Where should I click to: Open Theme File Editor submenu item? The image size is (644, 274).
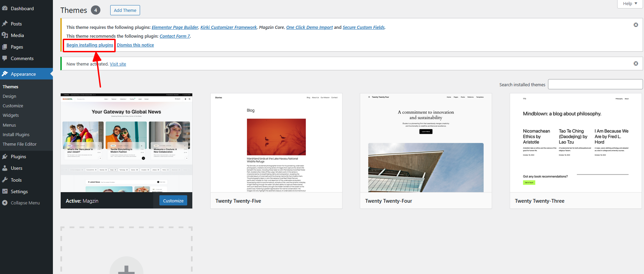point(20,144)
